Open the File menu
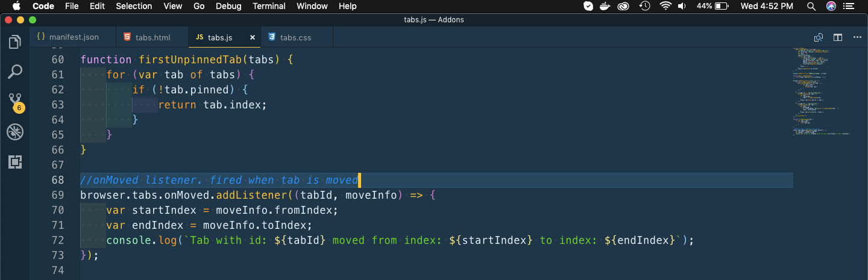The width and height of the screenshot is (868, 280). coord(72,6)
